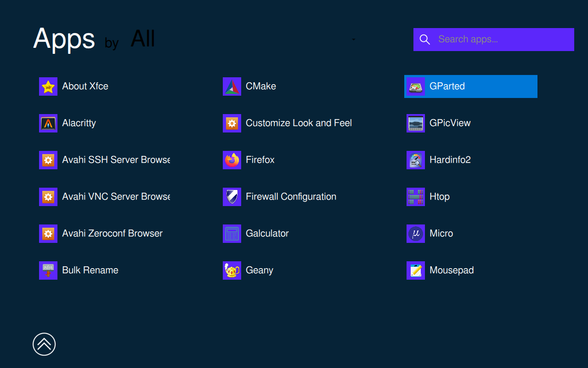Select the "Mousepad" label
This screenshot has height=368, width=588.
(452, 270)
